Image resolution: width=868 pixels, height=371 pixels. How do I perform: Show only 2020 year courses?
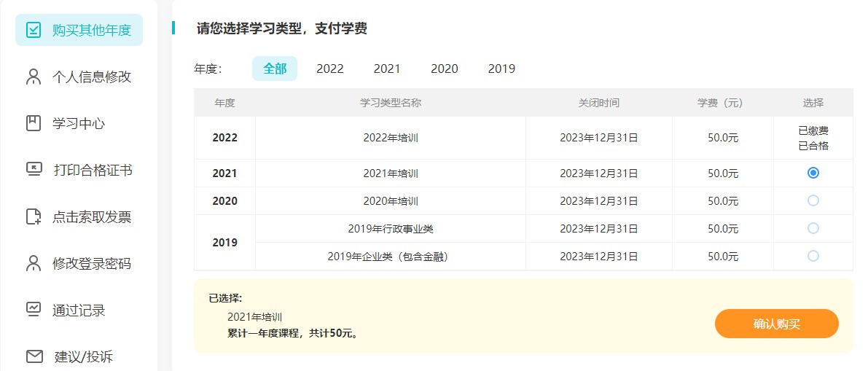(x=444, y=69)
